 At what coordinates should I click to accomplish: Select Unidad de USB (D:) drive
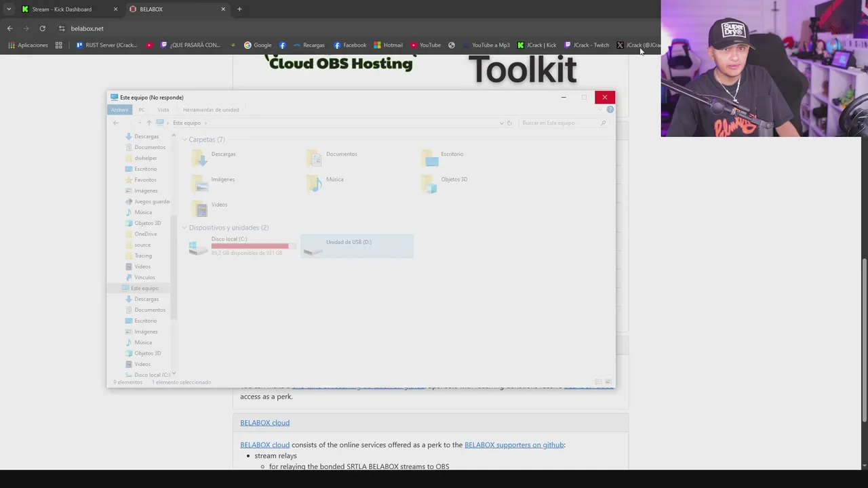(357, 247)
